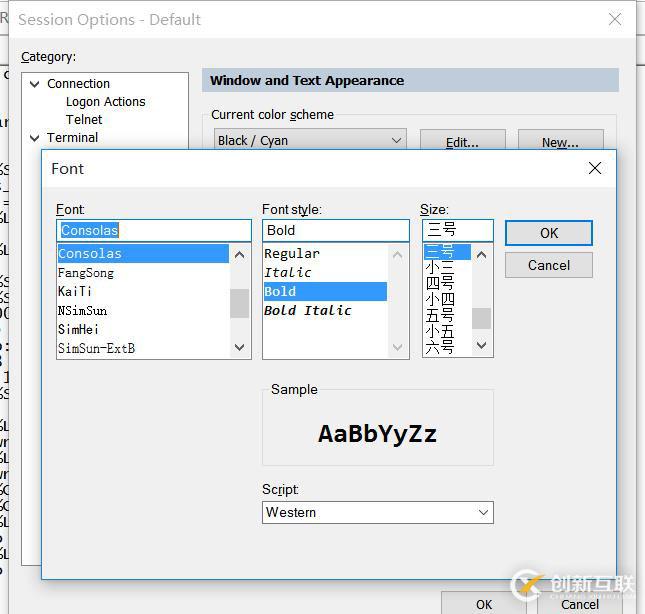The image size is (645, 614).
Task: Select Bold in font style list
Action: tap(325, 291)
